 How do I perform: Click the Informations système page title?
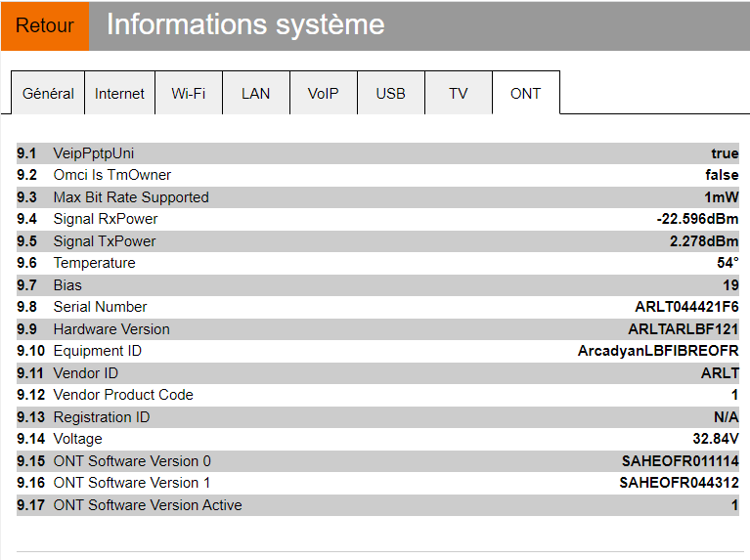(x=245, y=25)
